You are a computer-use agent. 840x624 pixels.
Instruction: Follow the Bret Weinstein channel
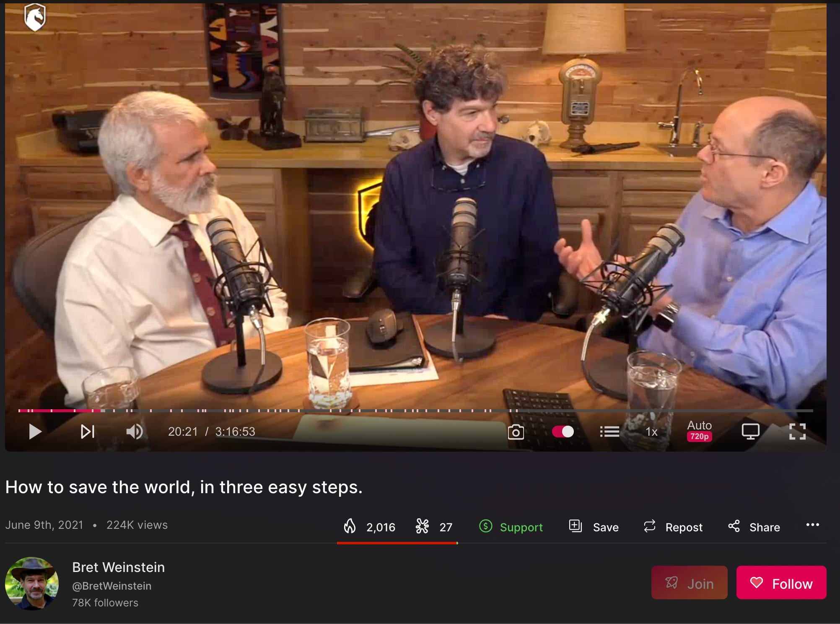781,583
